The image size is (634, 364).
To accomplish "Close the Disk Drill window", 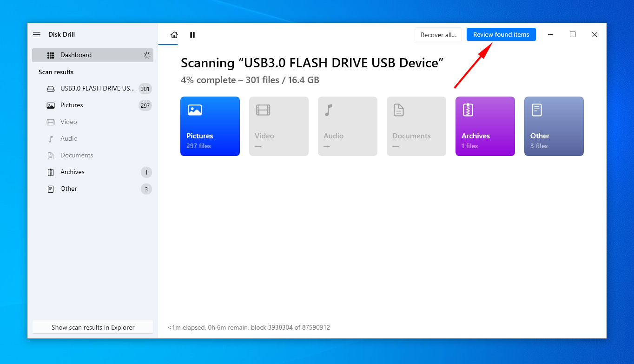I will (x=594, y=35).
